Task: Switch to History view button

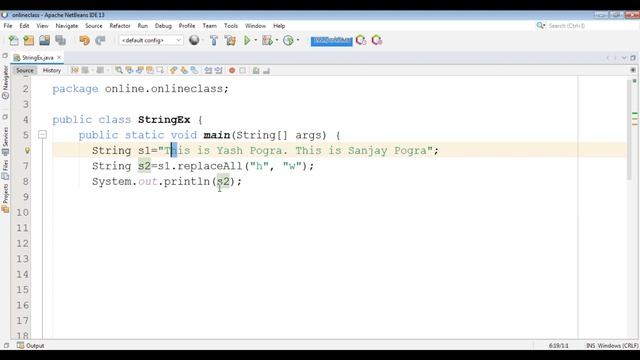Action: [52, 70]
